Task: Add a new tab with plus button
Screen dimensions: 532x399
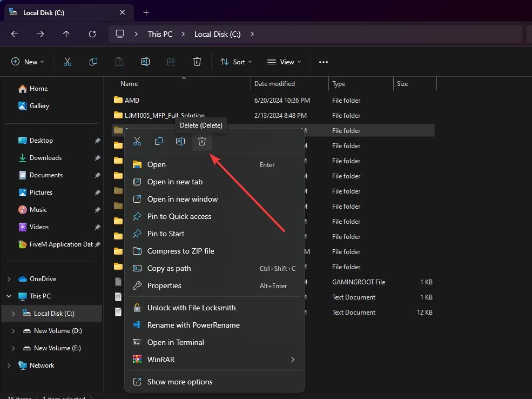Action: [x=146, y=12]
